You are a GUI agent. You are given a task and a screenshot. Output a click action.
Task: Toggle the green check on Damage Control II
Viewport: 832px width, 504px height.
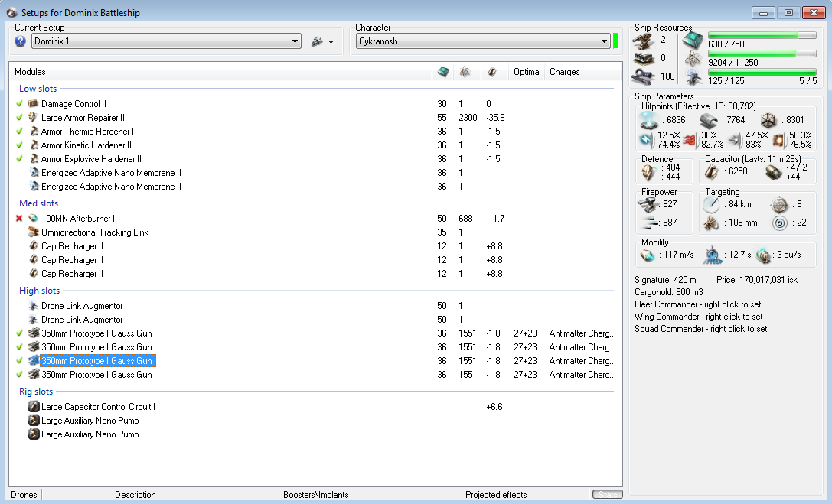pos(20,104)
